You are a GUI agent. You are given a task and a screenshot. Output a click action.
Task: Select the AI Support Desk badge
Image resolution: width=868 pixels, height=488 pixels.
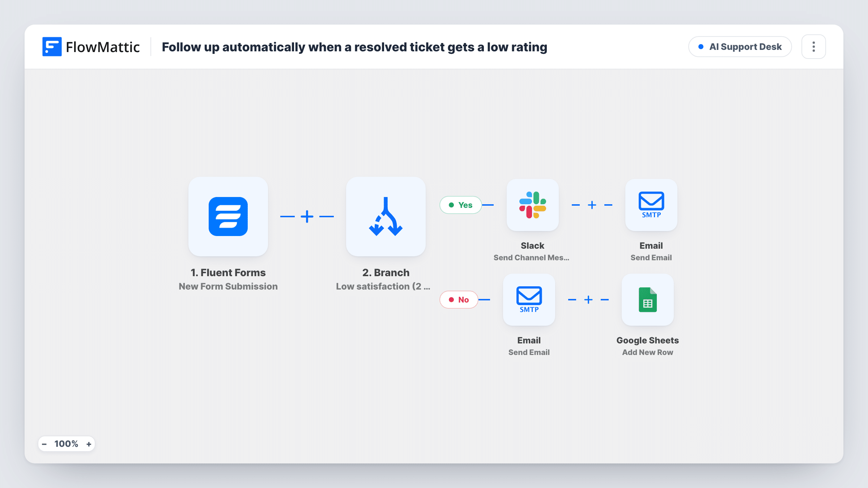tap(740, 47)
